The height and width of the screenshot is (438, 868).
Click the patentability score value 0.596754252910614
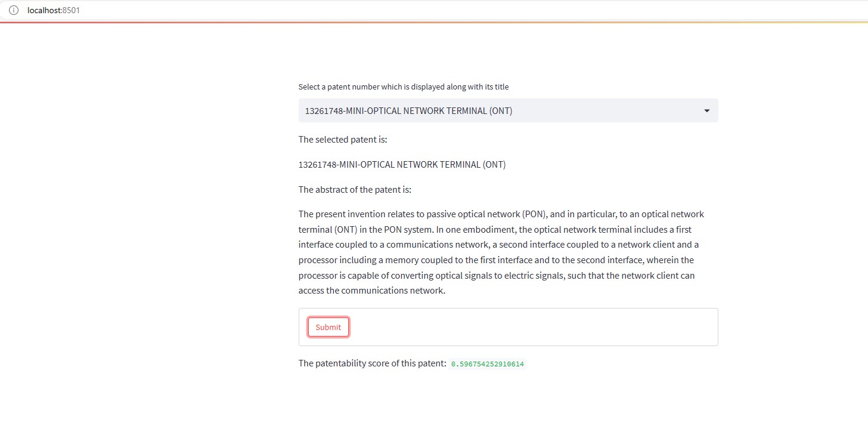pyautogui.click(x=488, y=364)
